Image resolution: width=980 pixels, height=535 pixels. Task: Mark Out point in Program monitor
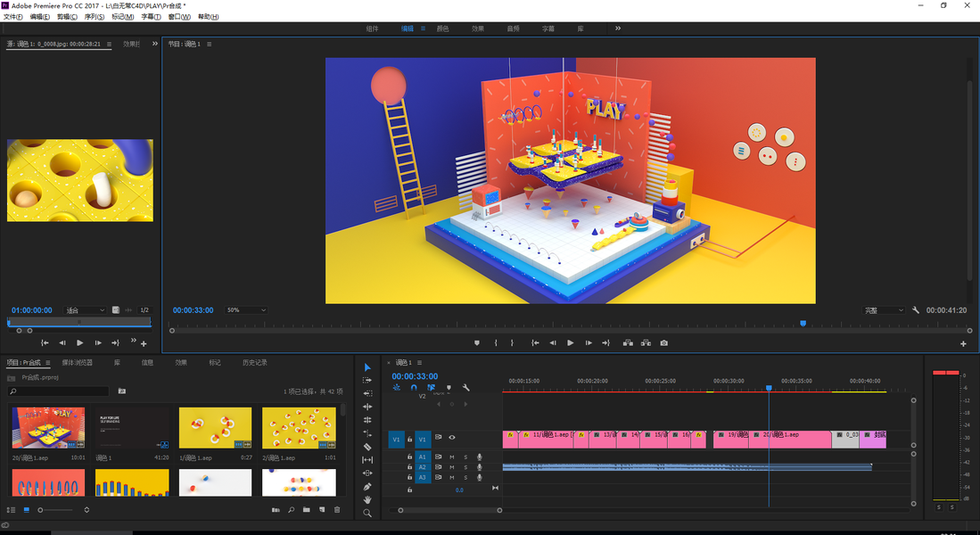pyautogui.click(x=512, y=342)
